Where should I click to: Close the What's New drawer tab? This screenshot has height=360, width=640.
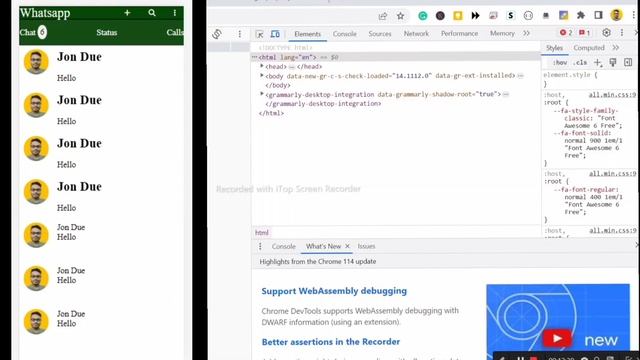pyautogui.click(x=347, y=246)
